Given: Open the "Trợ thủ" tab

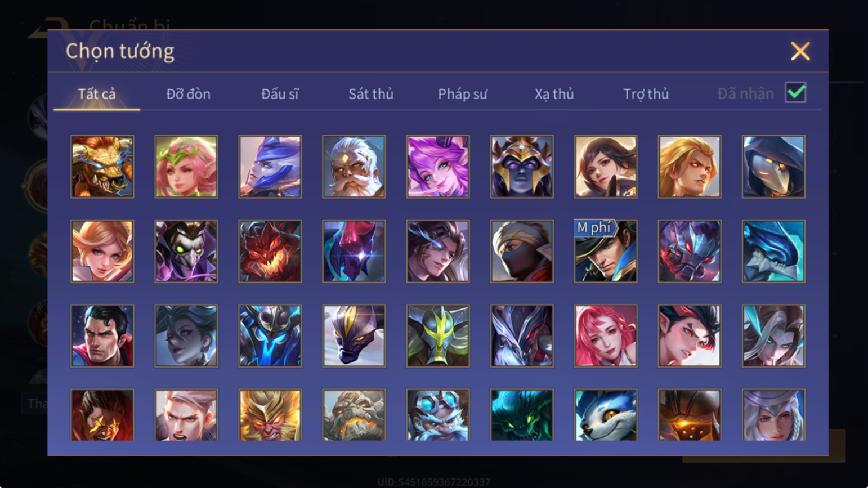Looking at the screenshot, I should pos(646,94).
